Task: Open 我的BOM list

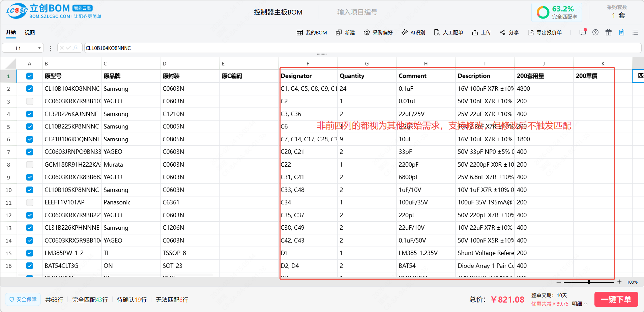Action: click(x=312, y=32)
